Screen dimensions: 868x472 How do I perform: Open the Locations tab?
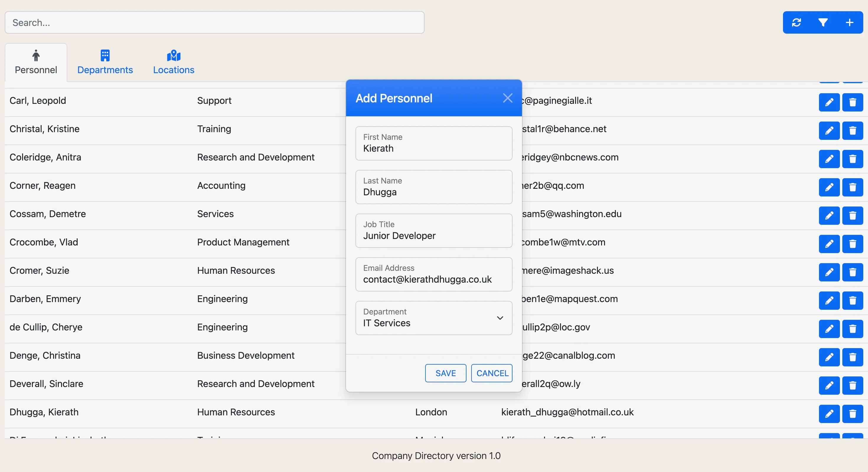tap(174, 62)
